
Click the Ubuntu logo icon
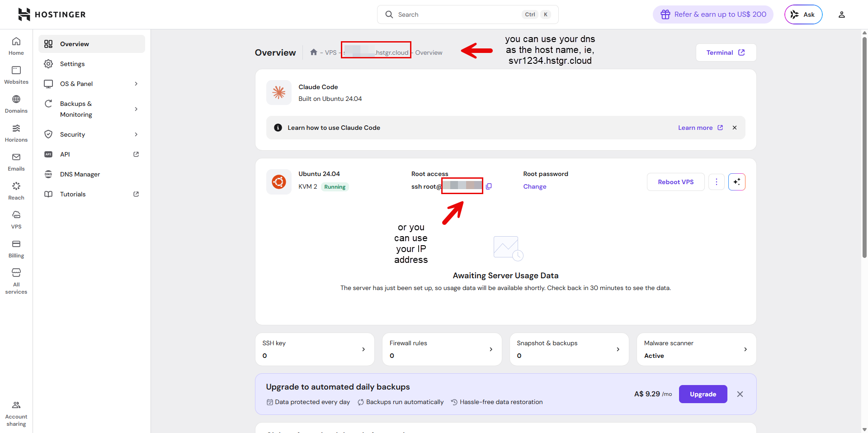tap(279, 182)
